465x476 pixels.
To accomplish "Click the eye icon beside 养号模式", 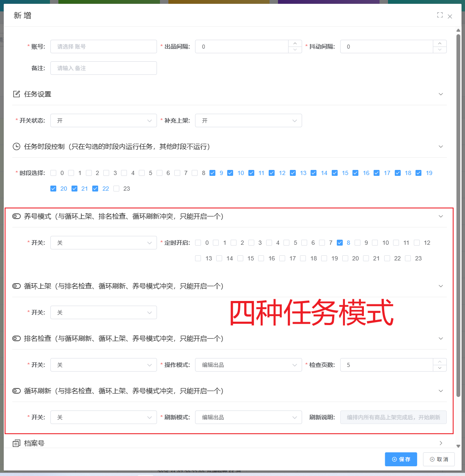I will coord(16,216).
